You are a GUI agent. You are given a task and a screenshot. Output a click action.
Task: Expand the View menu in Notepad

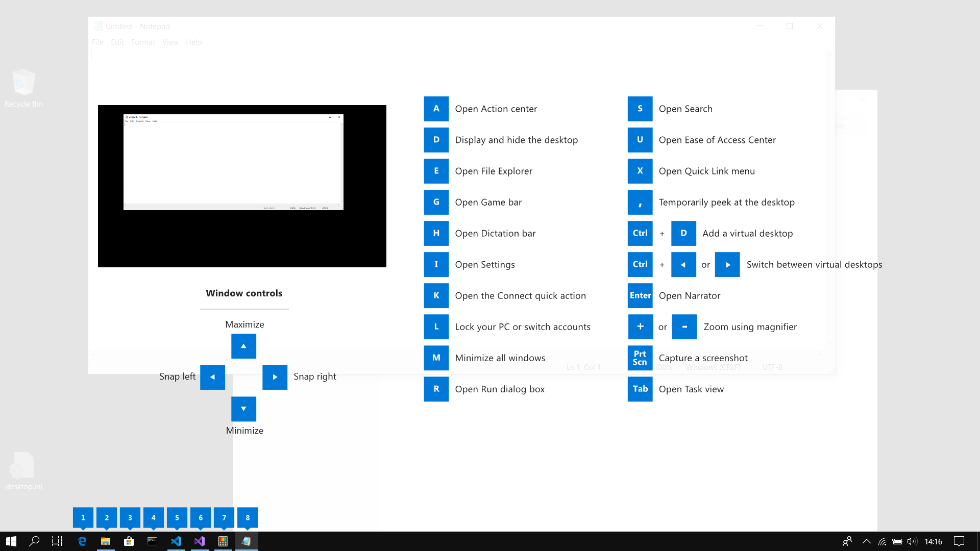[x=170, y=42]
